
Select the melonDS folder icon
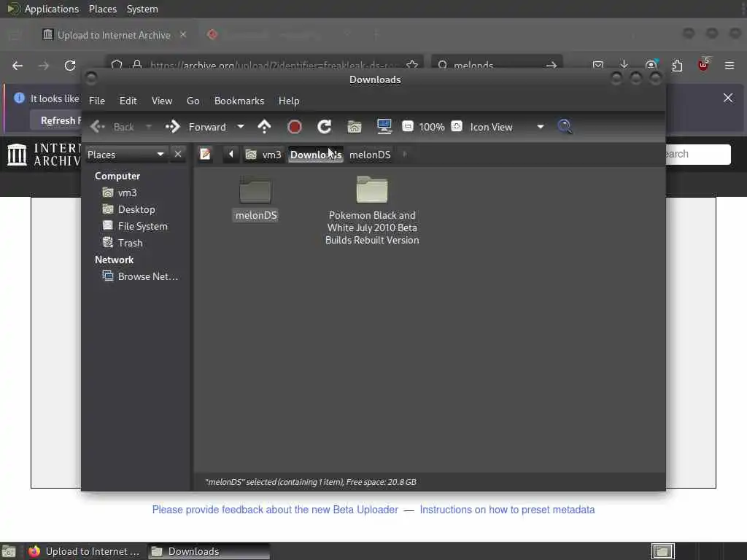coord(256,190)
